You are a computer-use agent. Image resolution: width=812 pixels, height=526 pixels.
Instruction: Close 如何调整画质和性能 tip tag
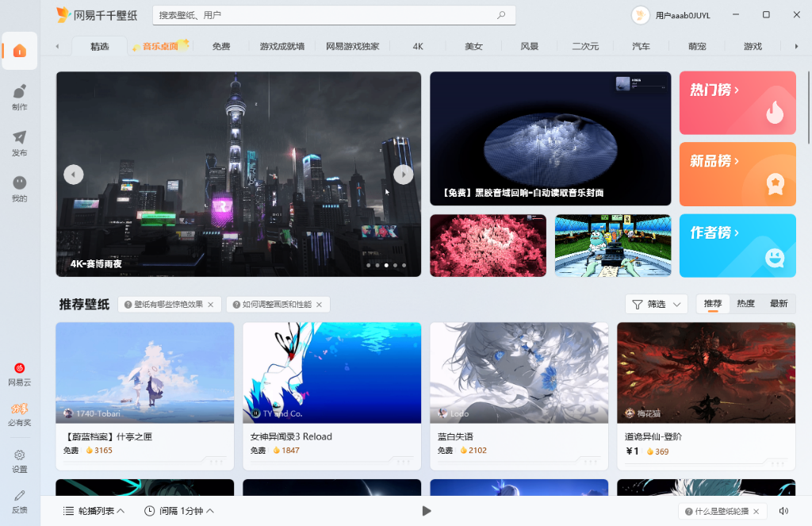319,305
